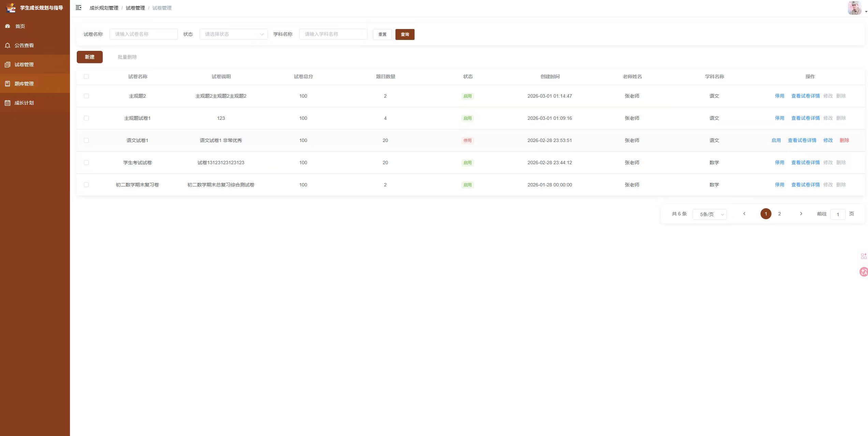Image resolution: width=868 pixels, height=436 pixels.
Task: Open 公告查看 menu item
Action: coord(35,45)
